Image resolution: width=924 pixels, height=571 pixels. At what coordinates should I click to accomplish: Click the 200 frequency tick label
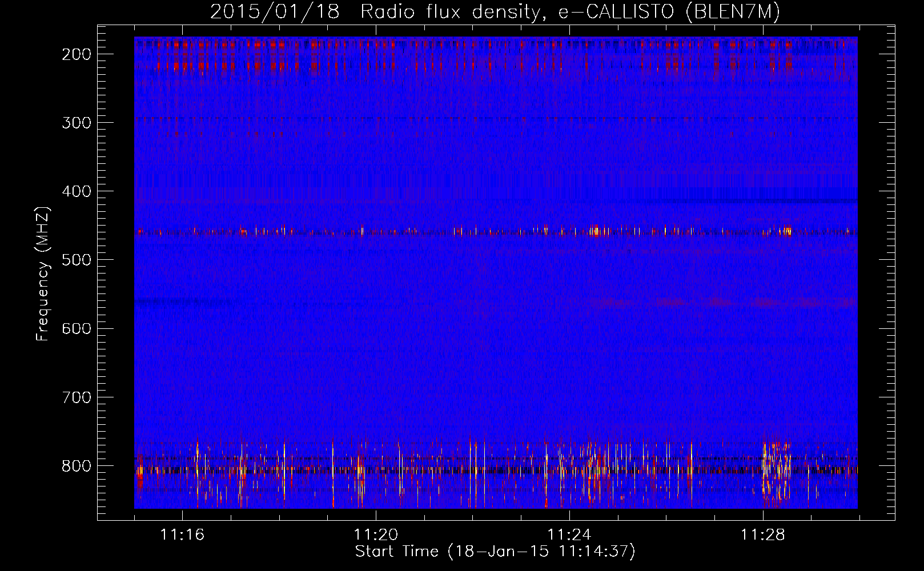click(77, 54)
